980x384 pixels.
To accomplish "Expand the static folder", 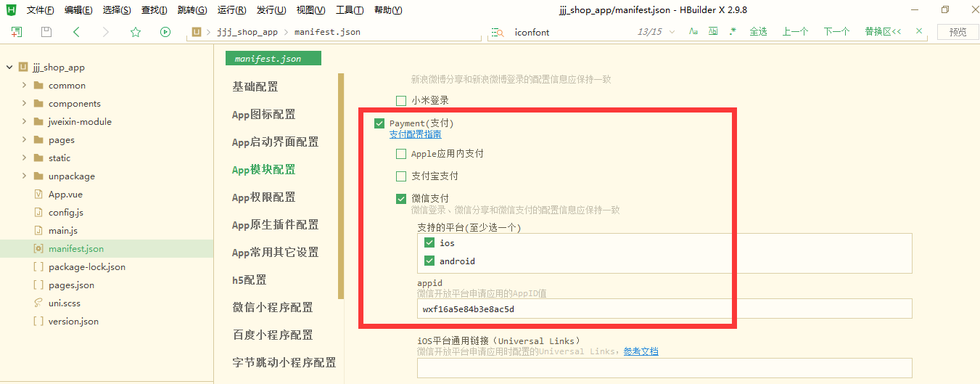I will tap(24, 158).
